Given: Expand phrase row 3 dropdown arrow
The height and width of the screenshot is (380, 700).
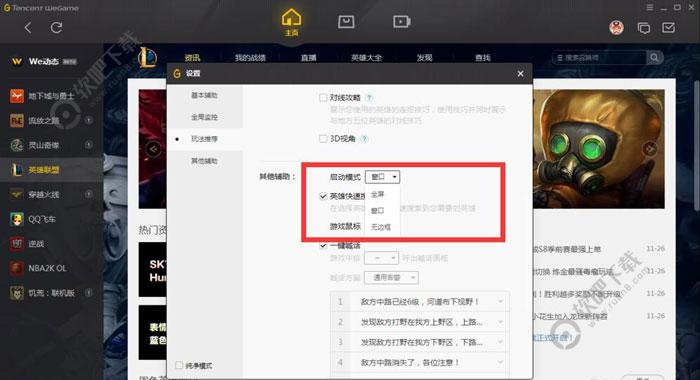Looking at the screenshot, I should click(x=500, y=342).
